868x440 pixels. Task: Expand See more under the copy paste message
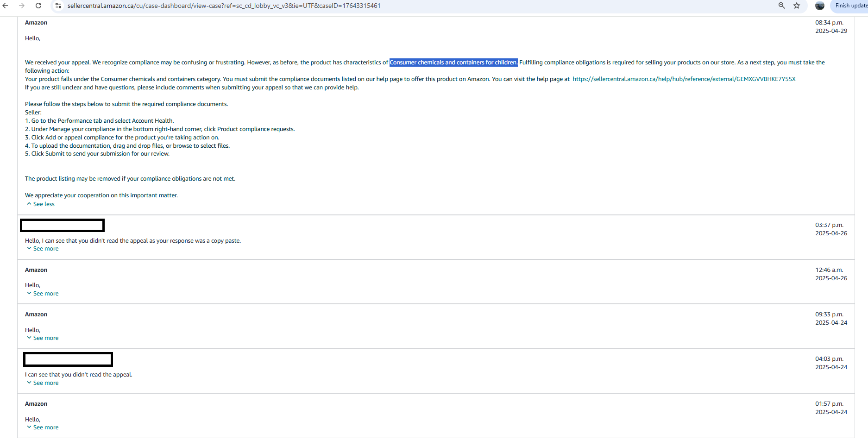pyautogui.click(x=43, y=249)
